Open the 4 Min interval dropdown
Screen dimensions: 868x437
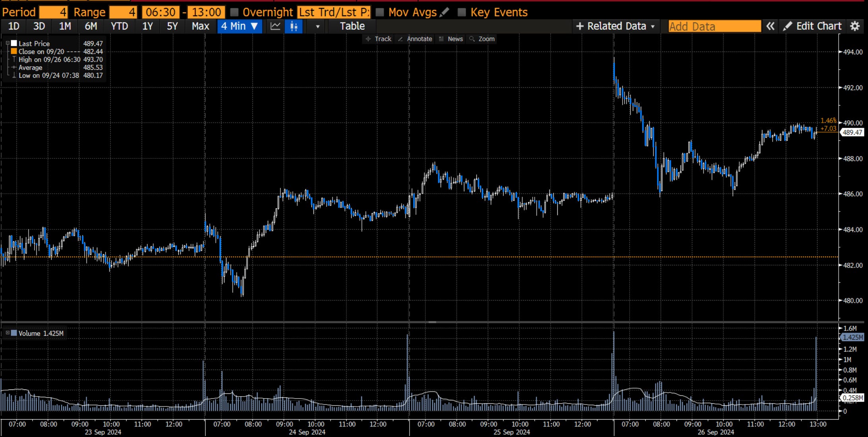tap(240, 26)
